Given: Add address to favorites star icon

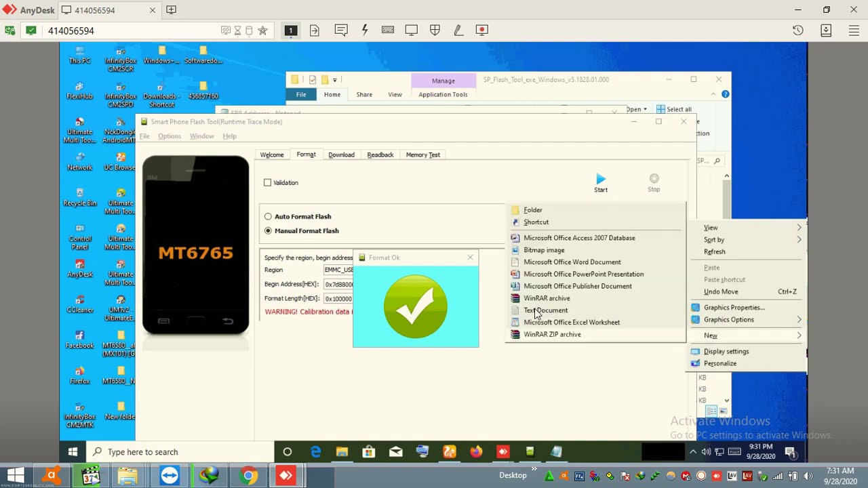Looking at the screenshot, I should (262, 30).
